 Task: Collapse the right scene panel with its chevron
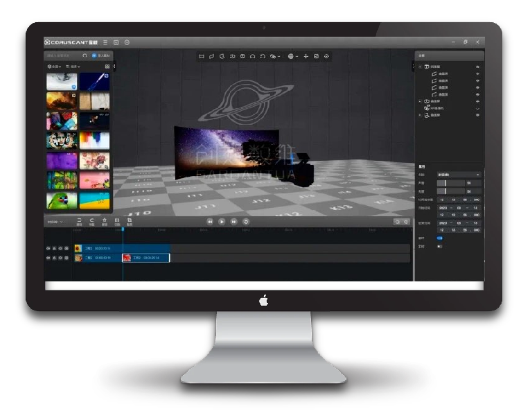[413, 67]
